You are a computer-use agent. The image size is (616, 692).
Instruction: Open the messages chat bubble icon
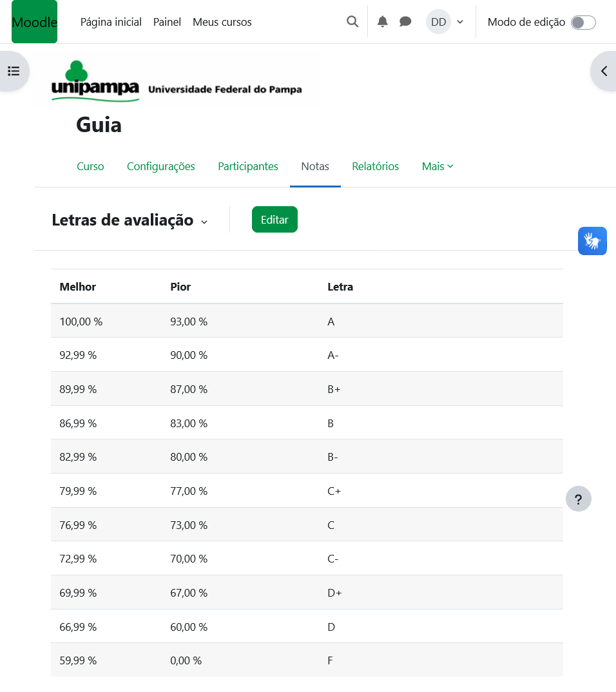click(x=405, y=22)
